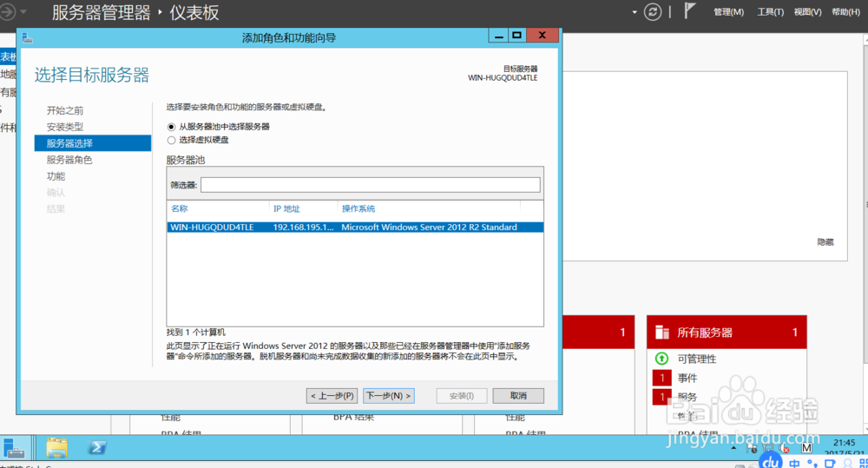Click the green manageability status icon

click(661, 359)
